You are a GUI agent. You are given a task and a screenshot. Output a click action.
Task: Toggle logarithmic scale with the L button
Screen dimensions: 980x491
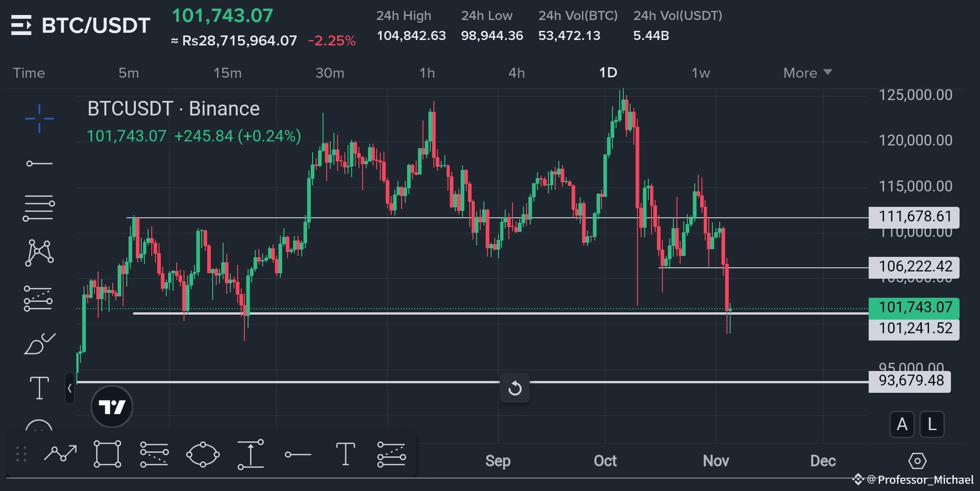point(932,425)
